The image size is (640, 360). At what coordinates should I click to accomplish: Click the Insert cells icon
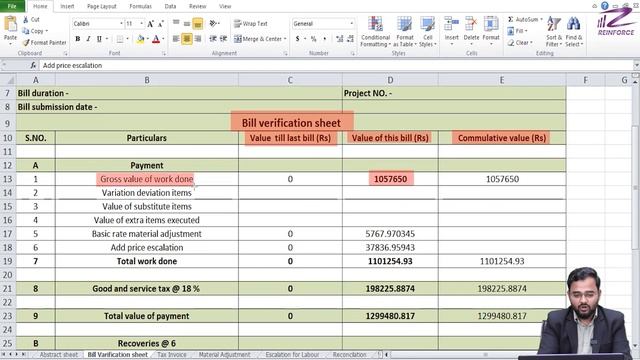point(451,24)
